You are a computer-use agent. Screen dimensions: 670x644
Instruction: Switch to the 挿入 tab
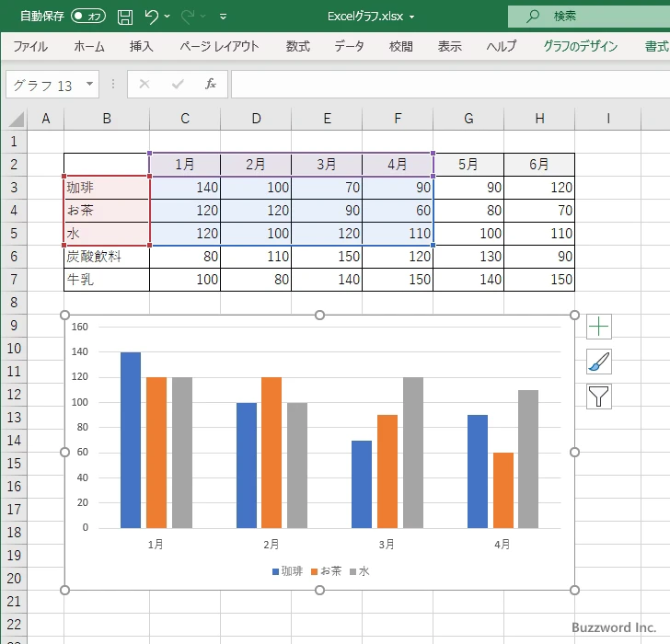click(142, 46)
